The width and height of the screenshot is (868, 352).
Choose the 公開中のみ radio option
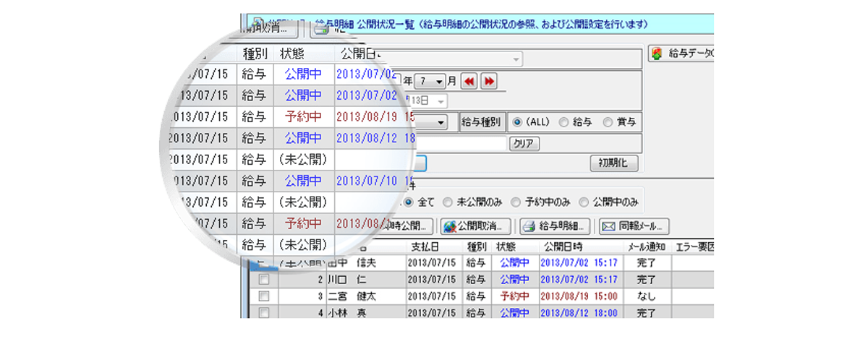click(583, 202)
